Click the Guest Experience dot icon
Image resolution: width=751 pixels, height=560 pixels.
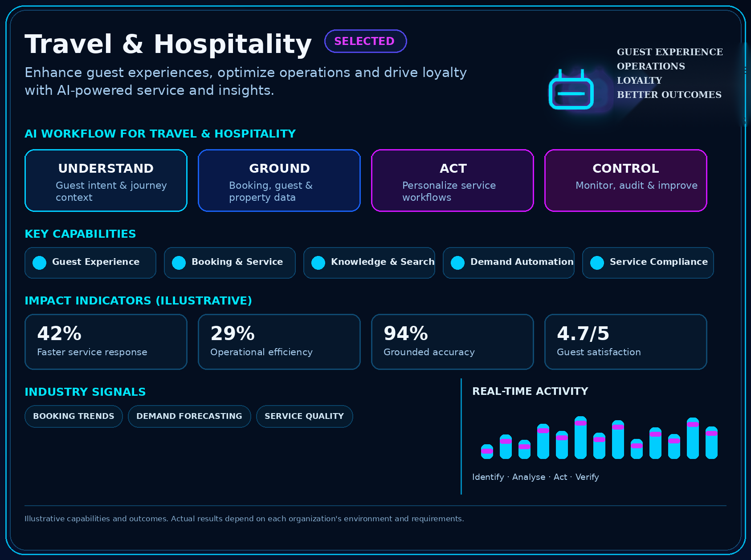click(40, 263)
